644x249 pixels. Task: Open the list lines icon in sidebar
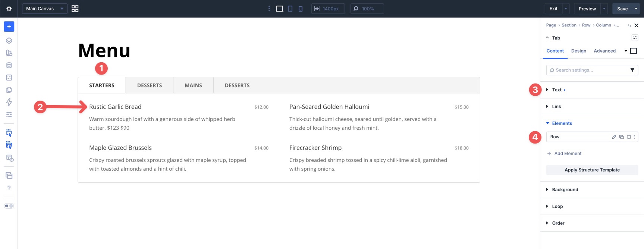click(x=9, y=114)
